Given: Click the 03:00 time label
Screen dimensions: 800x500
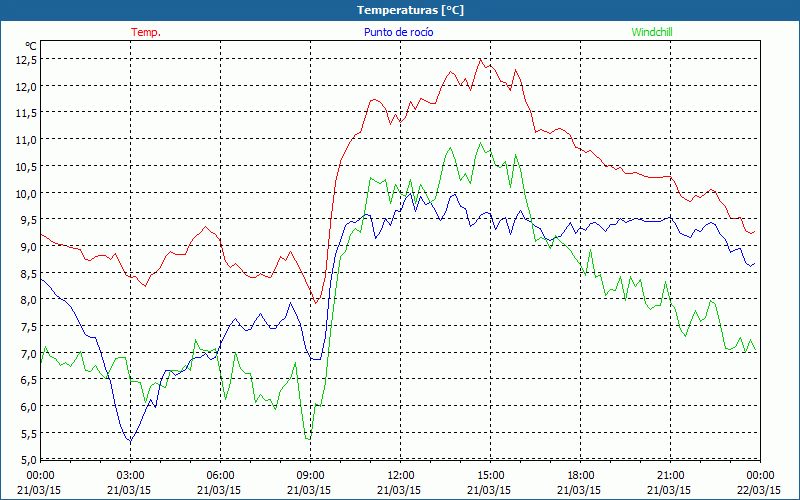Looking at the screenshot, I should [130, 476].
